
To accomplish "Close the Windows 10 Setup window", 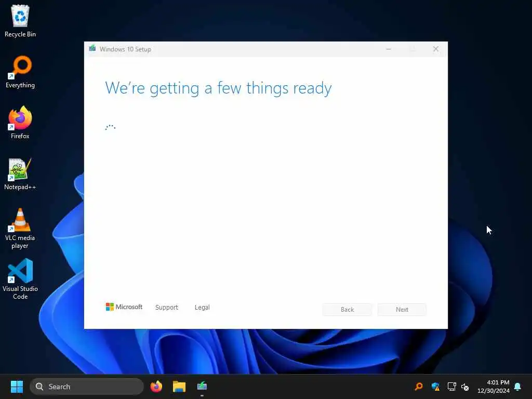I will [x=436, y=49].
